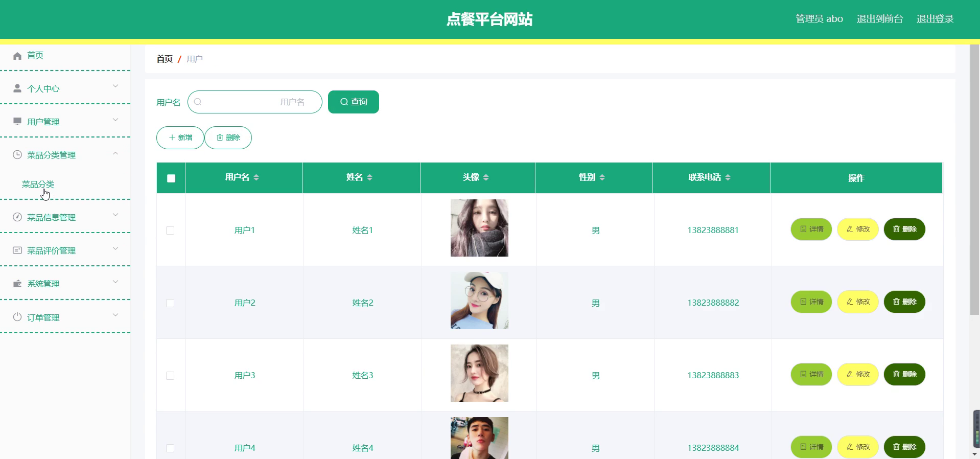Expand the 菜品信息管理 menu chevron
The height and width of the screenshot is (459, 980).
pyautogui.click(x=115, y=215)
